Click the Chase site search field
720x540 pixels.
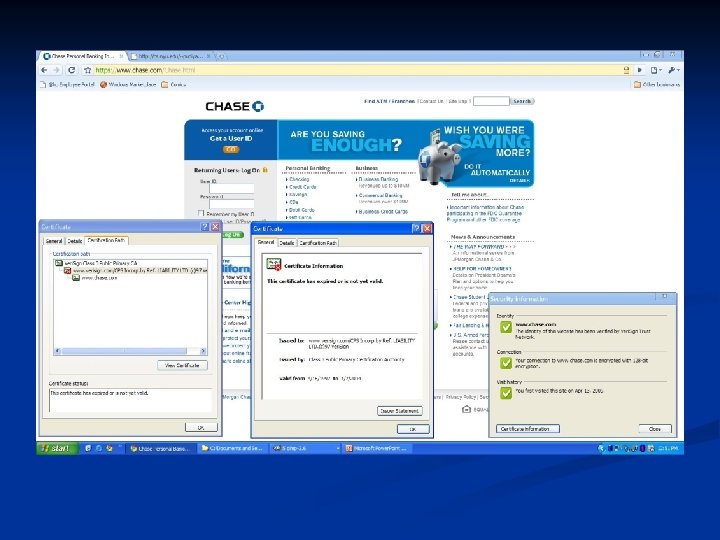click(491, 101)
